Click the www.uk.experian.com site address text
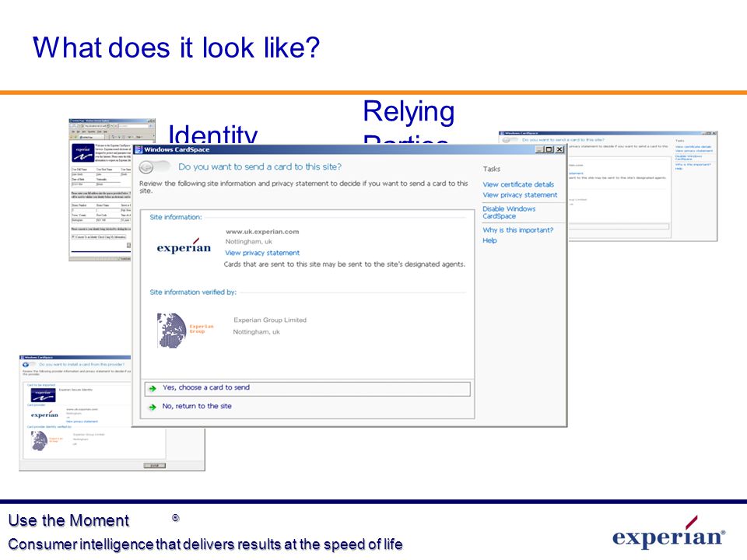Image resolution: width=747 pixels, height=560 pixels. pos(262,232)
